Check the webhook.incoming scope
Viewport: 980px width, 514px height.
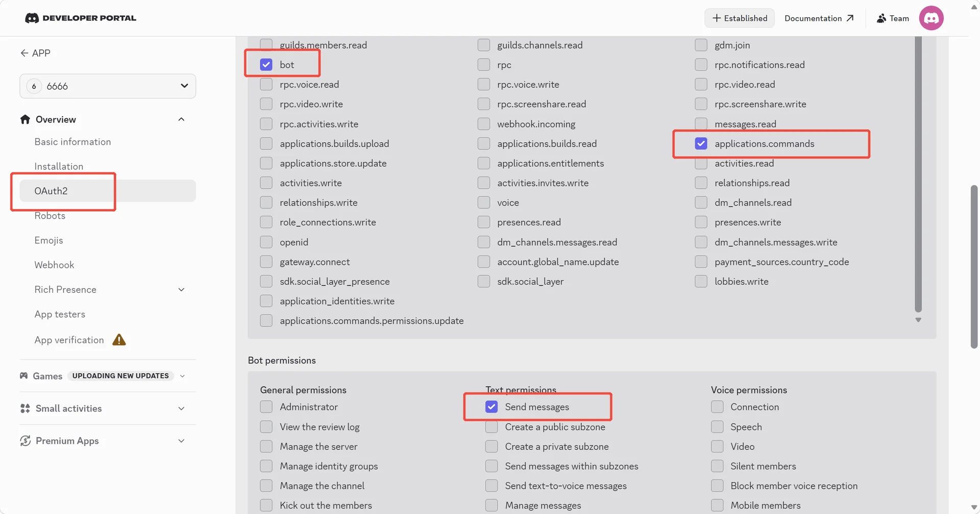(483, 124)
